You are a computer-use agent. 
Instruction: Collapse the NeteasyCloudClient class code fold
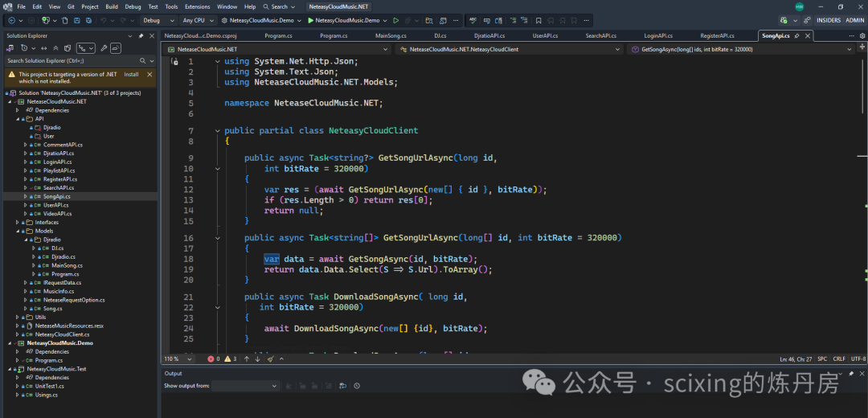click(x=218, y=131)
